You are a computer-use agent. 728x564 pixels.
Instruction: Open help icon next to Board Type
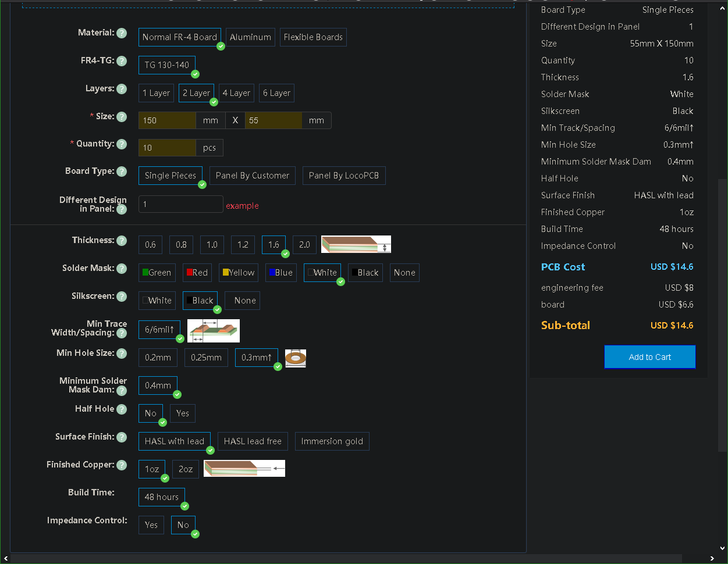click(x=122, y=172)
